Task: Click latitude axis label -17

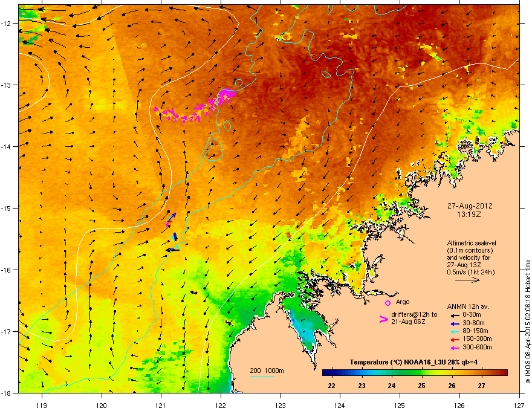Action: click(x=6, y=331)
